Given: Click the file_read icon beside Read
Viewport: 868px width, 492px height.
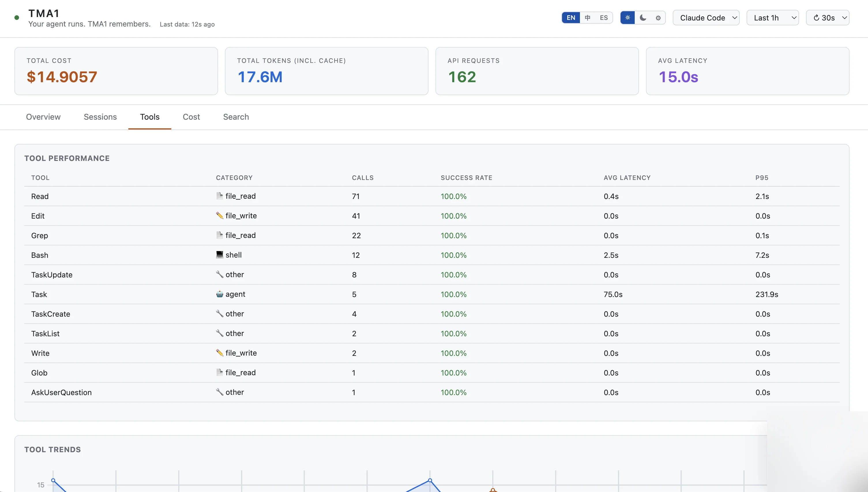Looking at the screenshot, I should click(x=219, y=196).
